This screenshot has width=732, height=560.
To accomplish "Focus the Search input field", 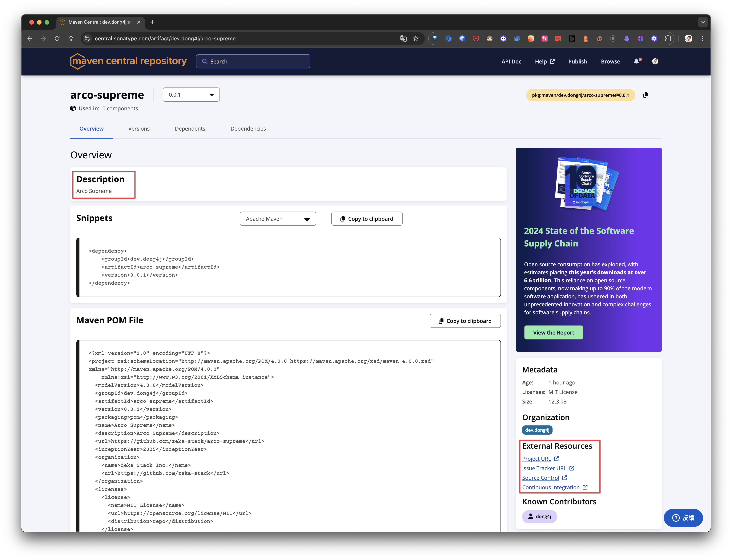I will click(253, 61).
